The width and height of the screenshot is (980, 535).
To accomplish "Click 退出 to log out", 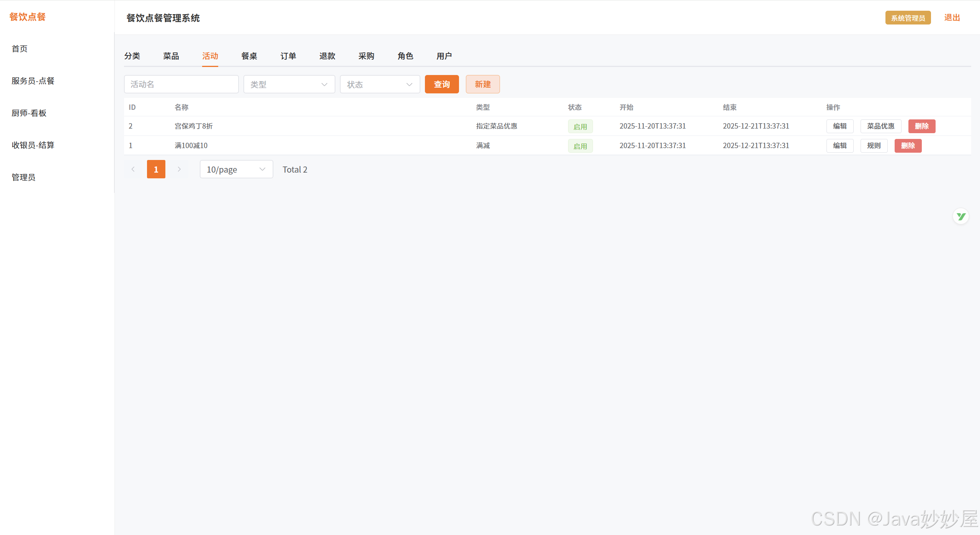I will pos(952,18).
